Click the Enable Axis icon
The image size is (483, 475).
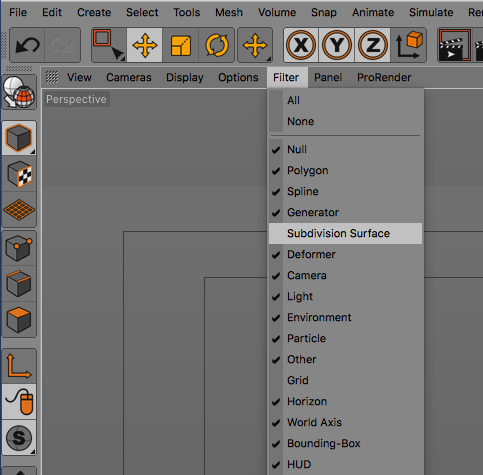(19, 366)
